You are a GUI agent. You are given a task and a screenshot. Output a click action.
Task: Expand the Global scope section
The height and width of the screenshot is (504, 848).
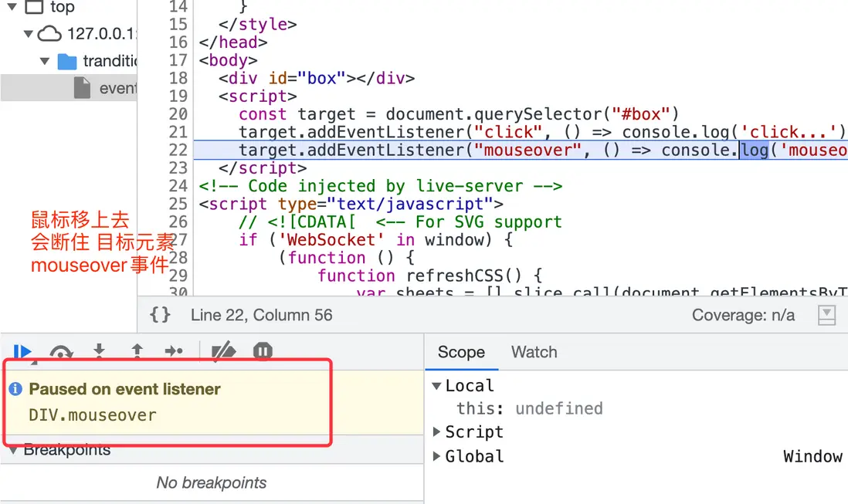[436, 456]
